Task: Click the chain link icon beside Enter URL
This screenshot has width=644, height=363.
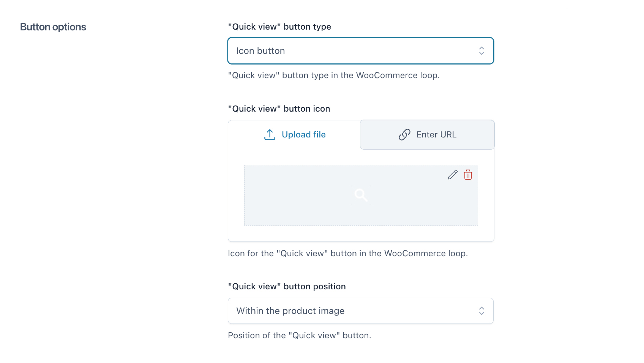Action: pyautogui.click(x=404, y=135)
